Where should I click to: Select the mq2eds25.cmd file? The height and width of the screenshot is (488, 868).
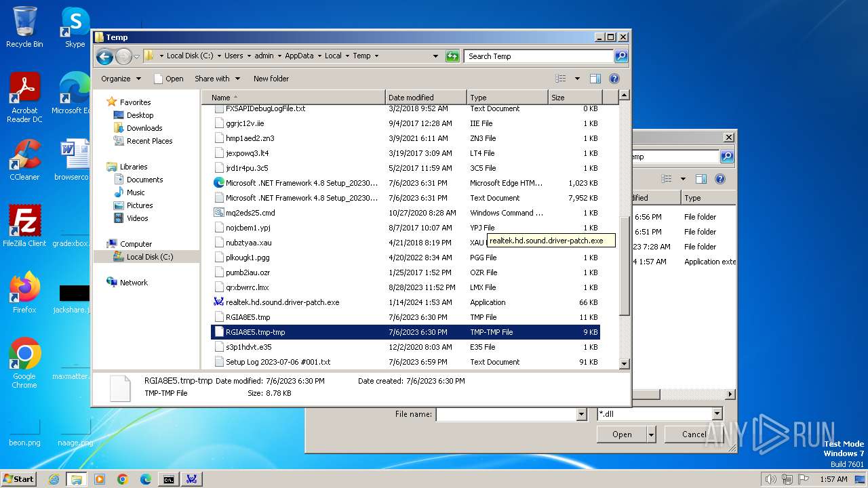coord(406,213)
